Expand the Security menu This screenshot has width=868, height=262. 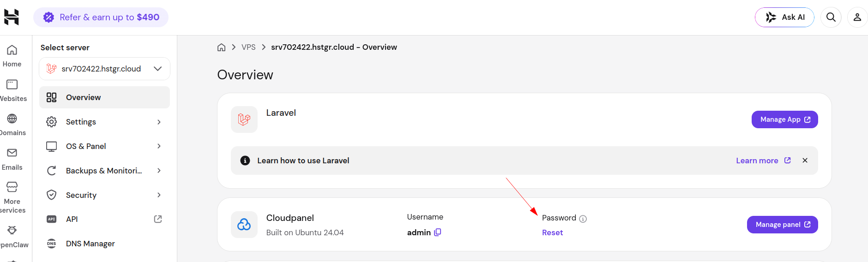[x=104, y=195]
